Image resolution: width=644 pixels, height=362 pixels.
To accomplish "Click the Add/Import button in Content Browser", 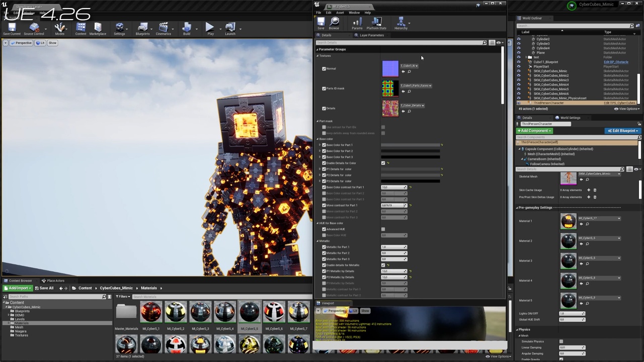I will tap(18, 288).
